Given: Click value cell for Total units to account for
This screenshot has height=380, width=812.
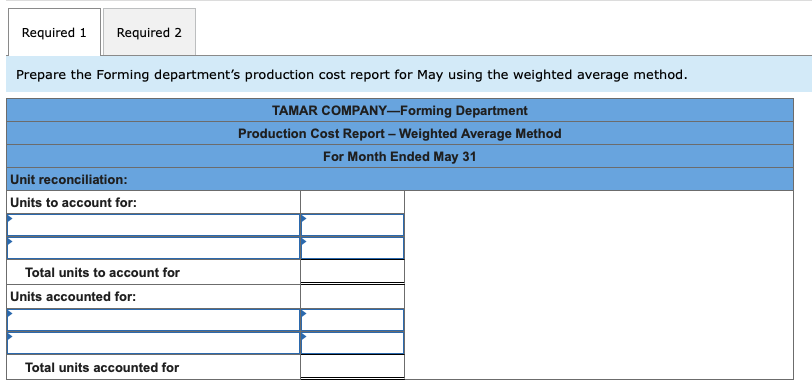Looking at the screenshot, I should [x=353, y=272].
